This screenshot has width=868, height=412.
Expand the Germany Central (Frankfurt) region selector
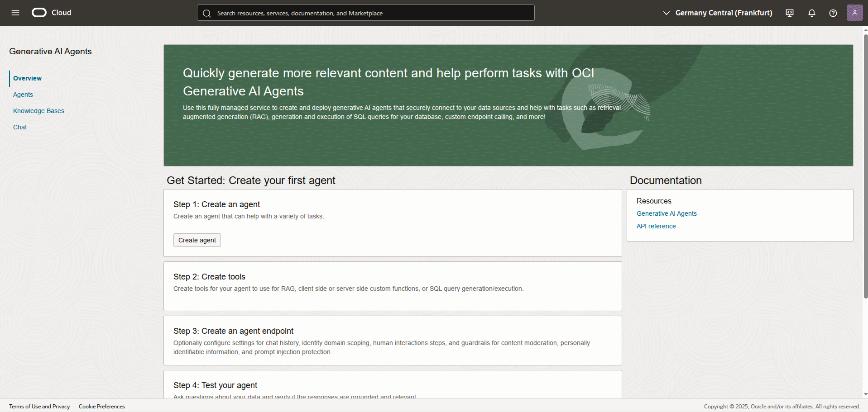(x=718, y=13)
